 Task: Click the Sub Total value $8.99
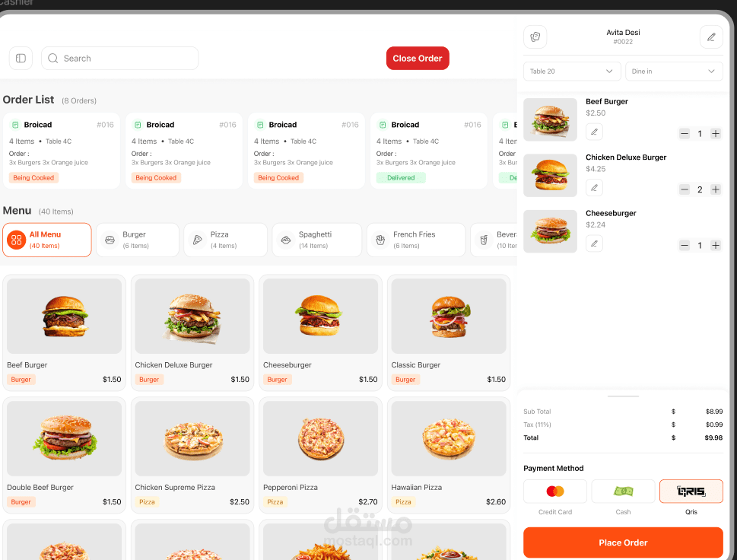(x=714, y=412)
